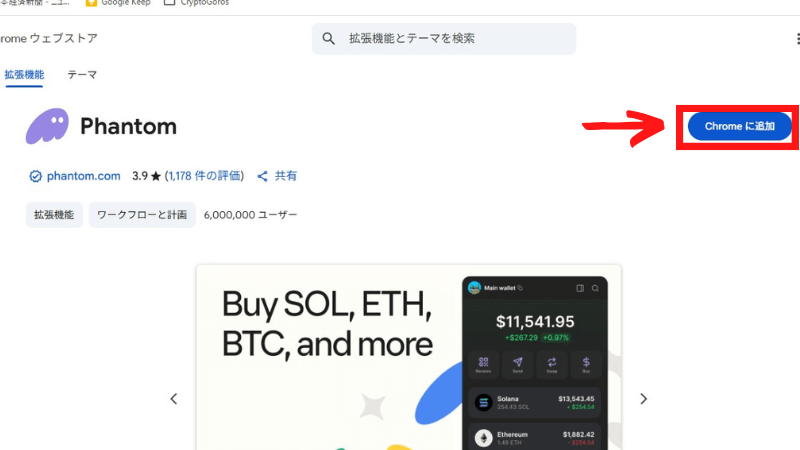Click the Chrome に追加 button

[739, 127]
